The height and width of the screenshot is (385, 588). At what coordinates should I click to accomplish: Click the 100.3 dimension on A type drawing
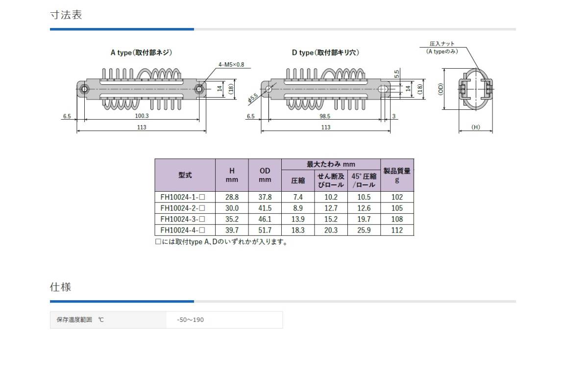point(142,116)
